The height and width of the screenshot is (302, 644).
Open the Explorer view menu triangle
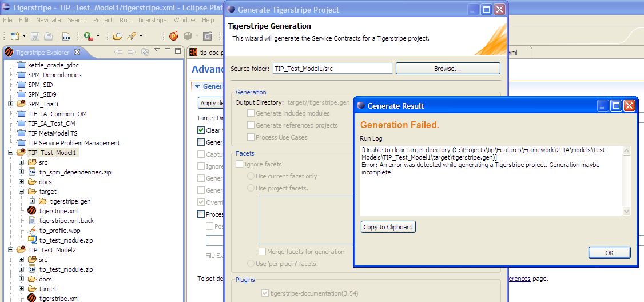[157, 50]
